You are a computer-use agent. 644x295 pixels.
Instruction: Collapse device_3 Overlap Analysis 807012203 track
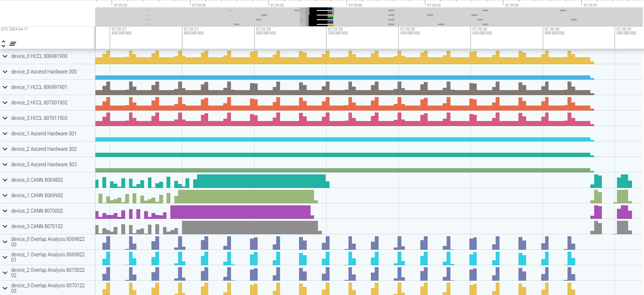coord(5,288)
